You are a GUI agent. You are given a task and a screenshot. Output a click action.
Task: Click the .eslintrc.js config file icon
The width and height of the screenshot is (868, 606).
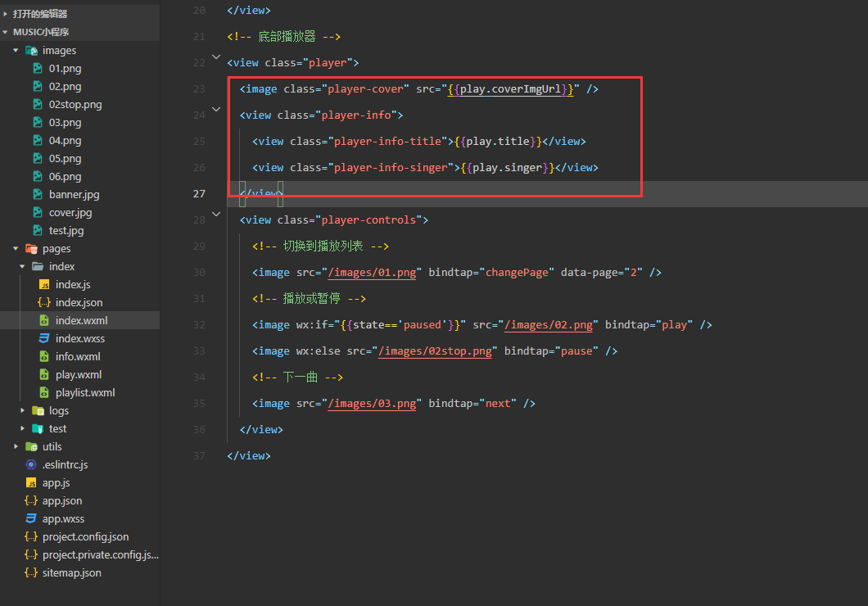31,465
